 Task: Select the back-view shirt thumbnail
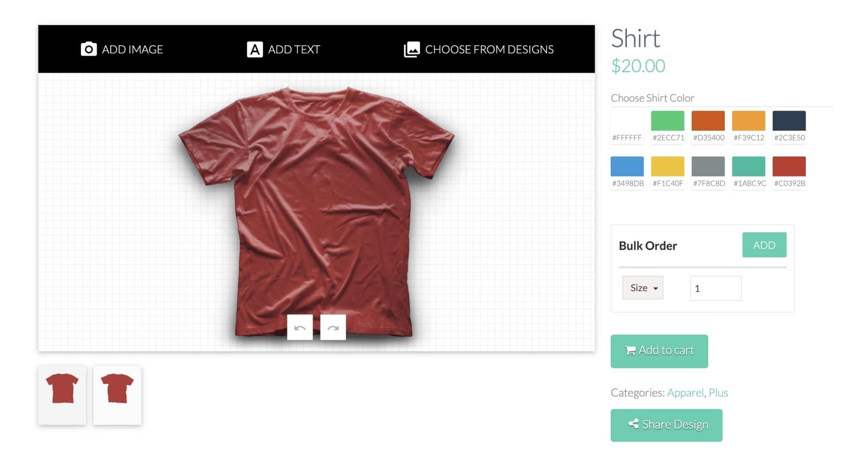pos(117,394)
